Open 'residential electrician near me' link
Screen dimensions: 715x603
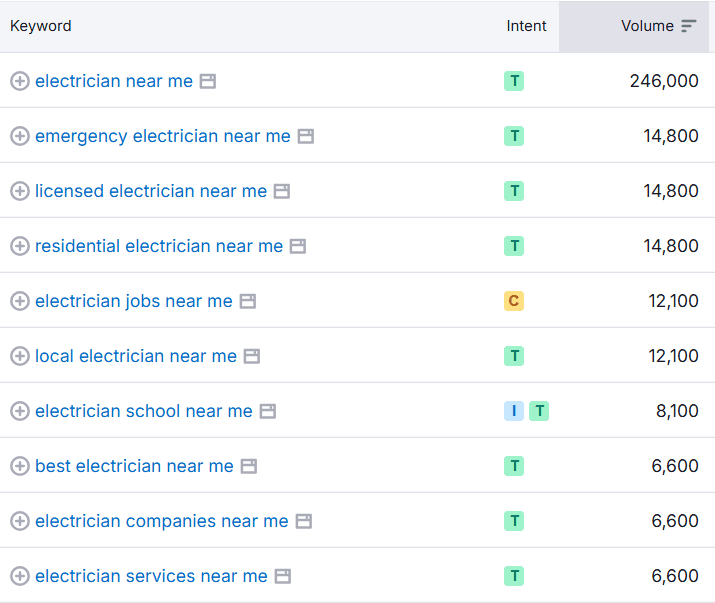[159, 246]
